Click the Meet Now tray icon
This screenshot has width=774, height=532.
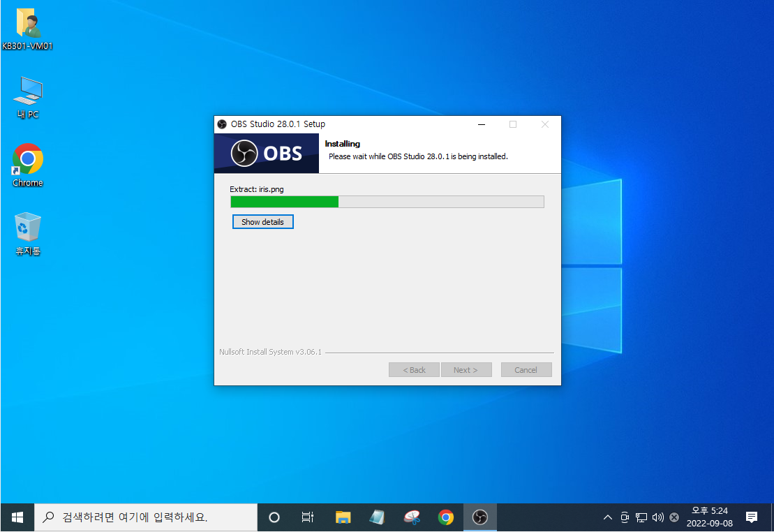625,517
